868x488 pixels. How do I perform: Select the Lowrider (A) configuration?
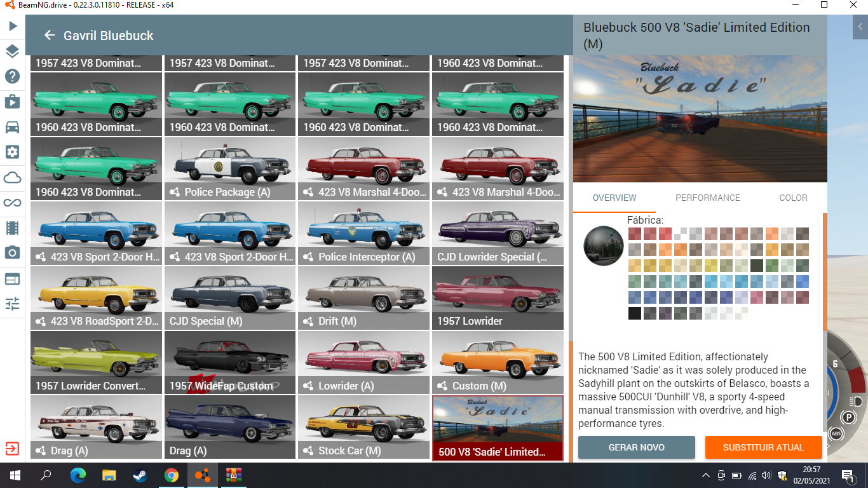click(364, 362)
